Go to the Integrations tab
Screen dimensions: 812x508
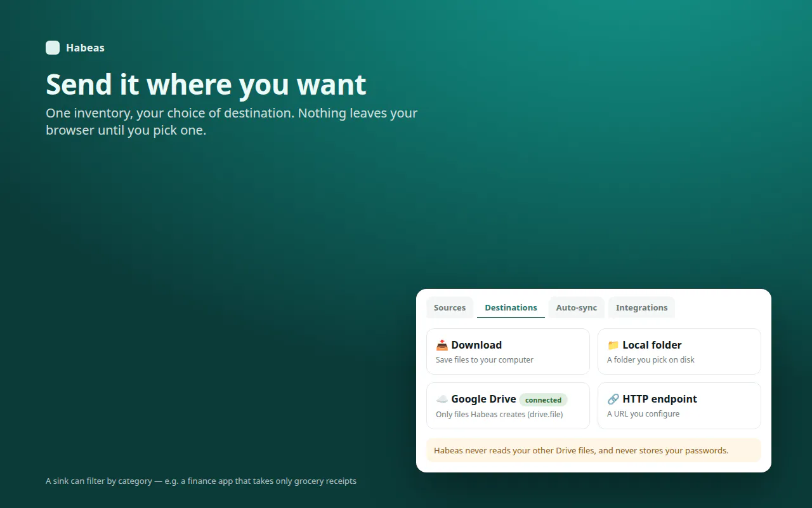click(641, 307)
